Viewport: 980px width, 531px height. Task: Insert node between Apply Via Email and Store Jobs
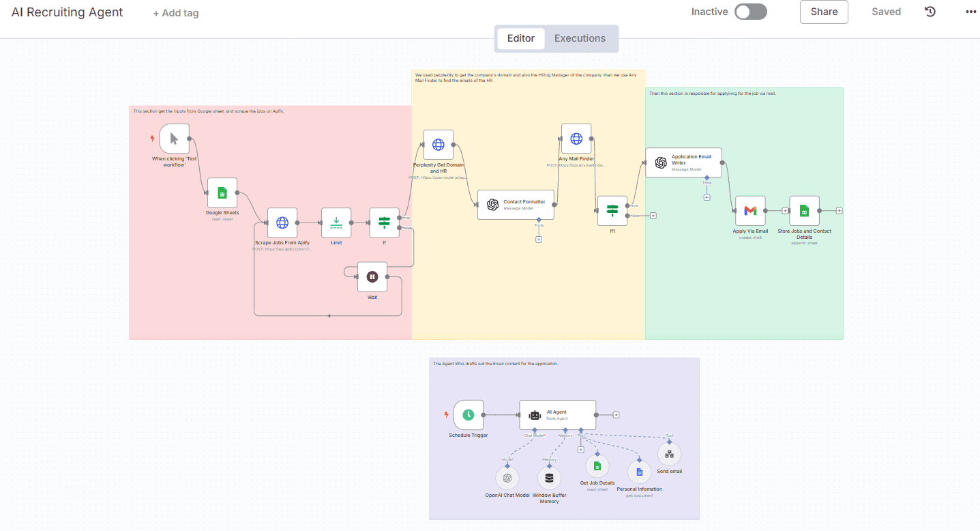785,211
